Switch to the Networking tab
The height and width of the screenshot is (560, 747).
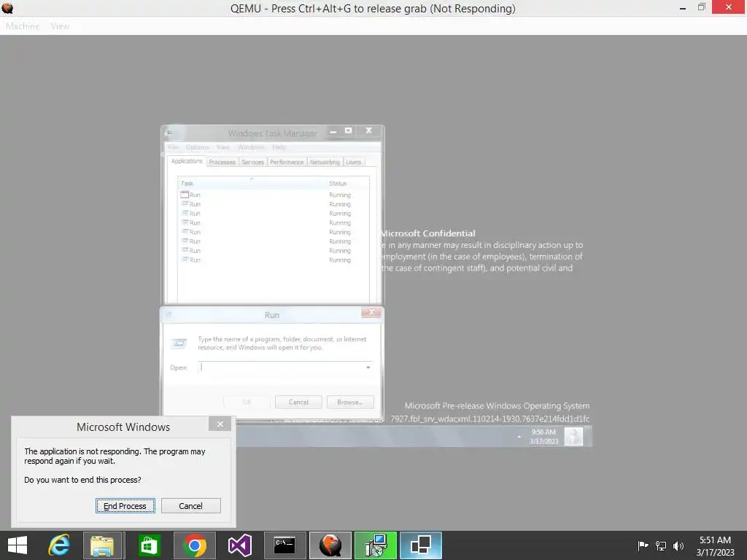coord(325,163)
